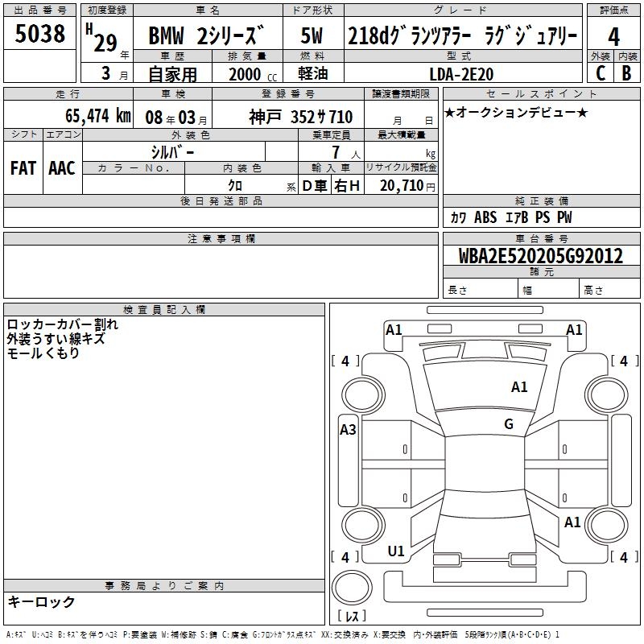Screen dimensions: 644x644
Task: Select the ★オークションデビュー★ sales point
Action: [516, 112]
